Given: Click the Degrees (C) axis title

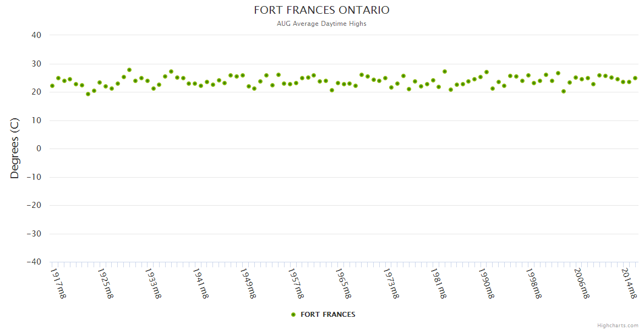Looking at the screenshot, I should click(x=15, y=148).
